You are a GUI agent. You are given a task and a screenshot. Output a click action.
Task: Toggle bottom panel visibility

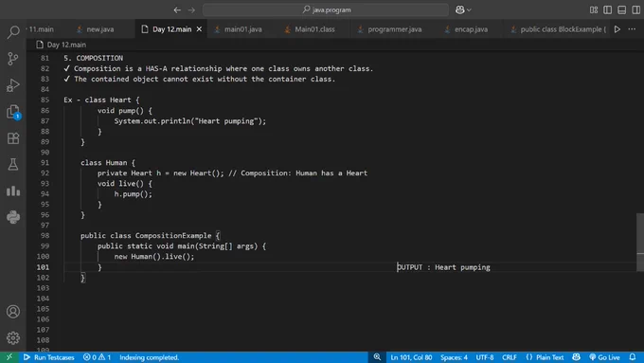[x=622, y=9]
